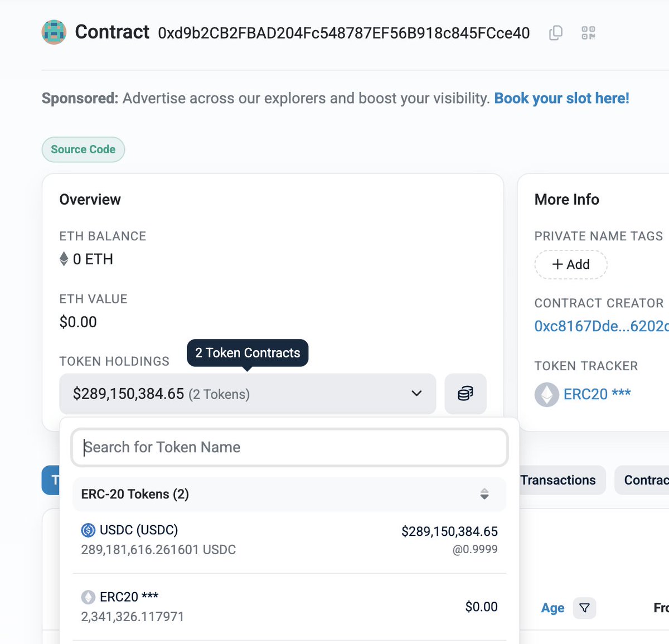
Task: Collapse the token holdings dropdown
Action: coord(416,394)
